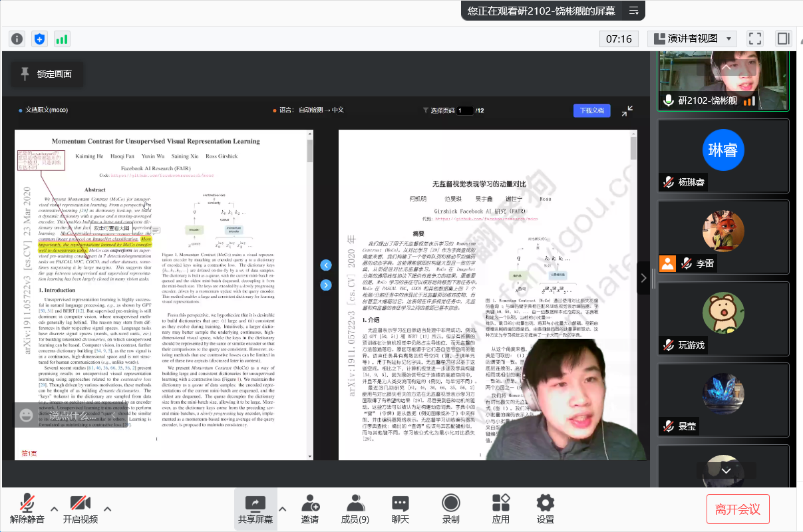Open the meeting info icon

point(17,39)
